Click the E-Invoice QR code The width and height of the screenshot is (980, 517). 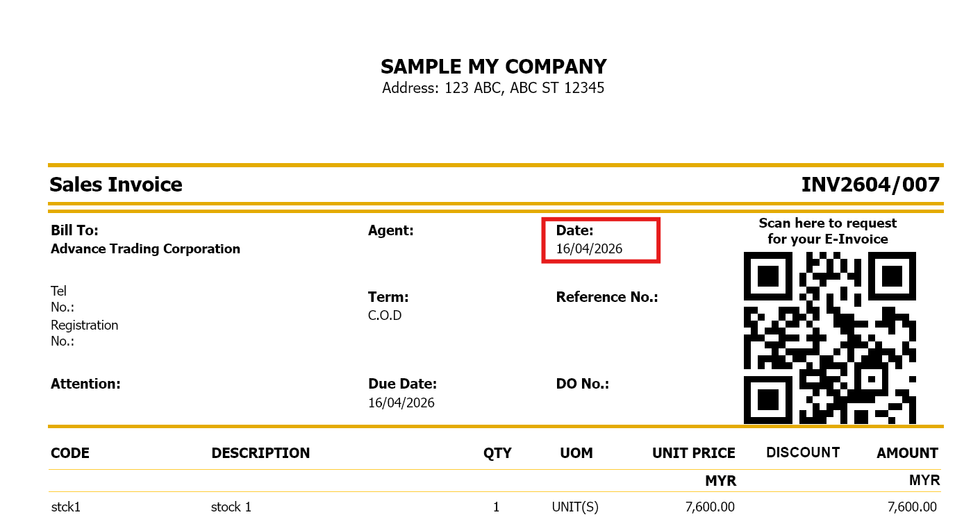829,337
